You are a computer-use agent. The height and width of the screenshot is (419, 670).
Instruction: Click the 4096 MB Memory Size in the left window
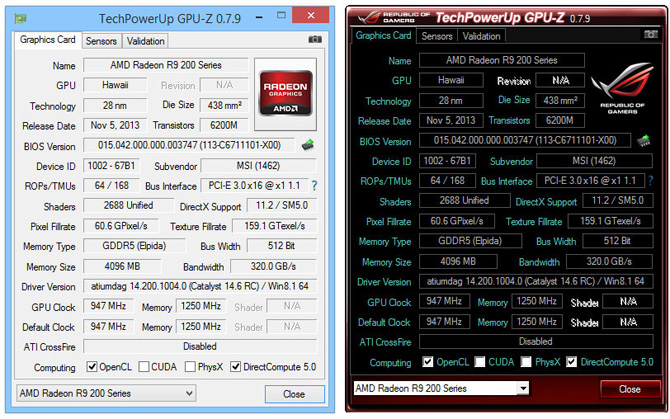(x=122, y=266)
